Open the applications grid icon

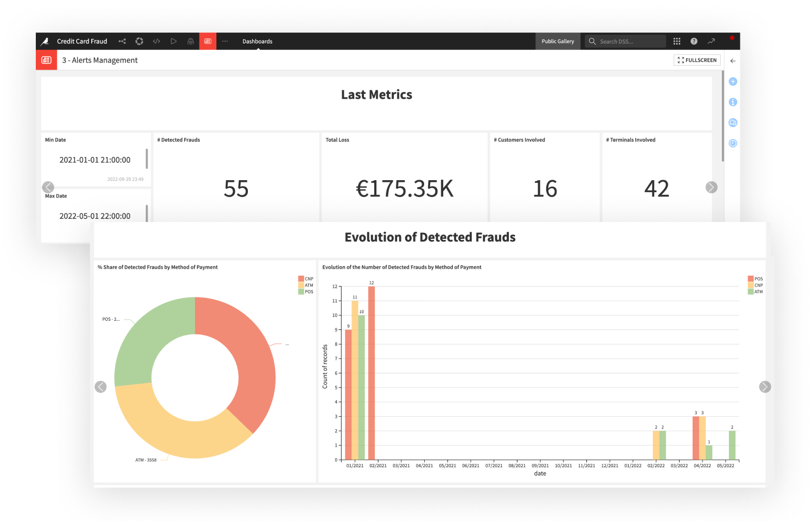tap(677, 41)
